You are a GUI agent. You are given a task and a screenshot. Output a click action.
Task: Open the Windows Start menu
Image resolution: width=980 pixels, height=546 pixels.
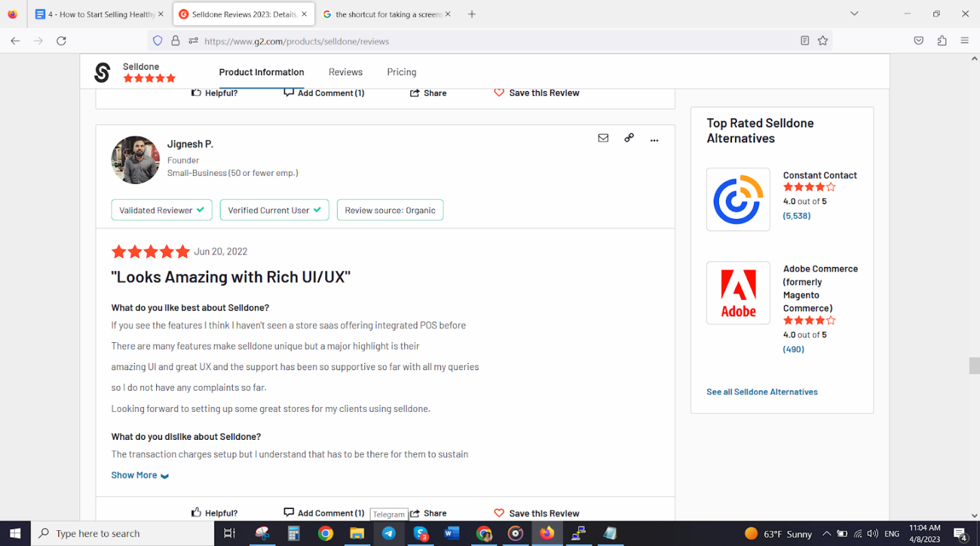pyautogui.click(x=15, y=533)
